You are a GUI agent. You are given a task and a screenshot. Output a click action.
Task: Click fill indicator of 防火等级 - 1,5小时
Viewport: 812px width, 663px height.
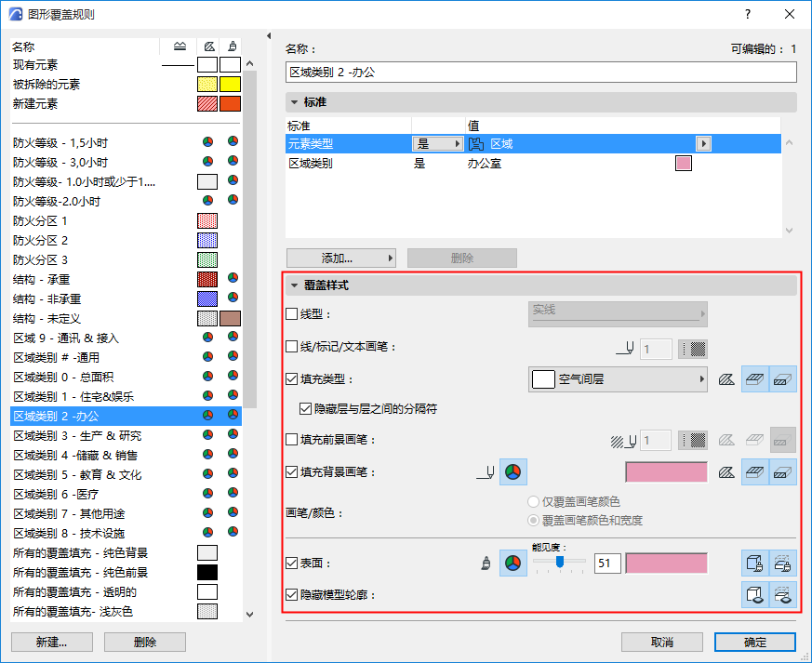[x=207, y=142]
